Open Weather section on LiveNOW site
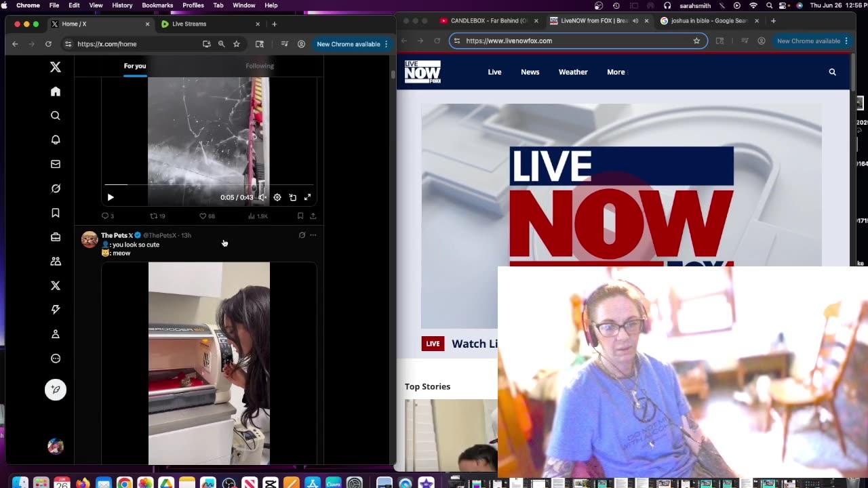Image resolution: width=868 pixels, height=488 pixels. 573,72
